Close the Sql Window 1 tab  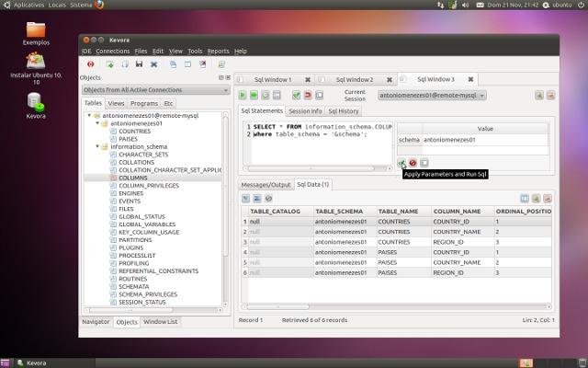pyautogui.click(x=308, y=80)
